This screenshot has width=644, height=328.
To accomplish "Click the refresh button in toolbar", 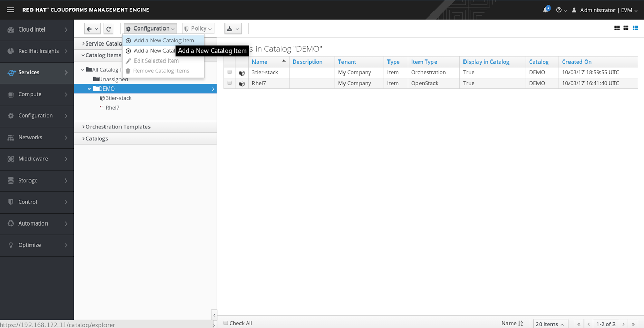I will click(108, 29).
